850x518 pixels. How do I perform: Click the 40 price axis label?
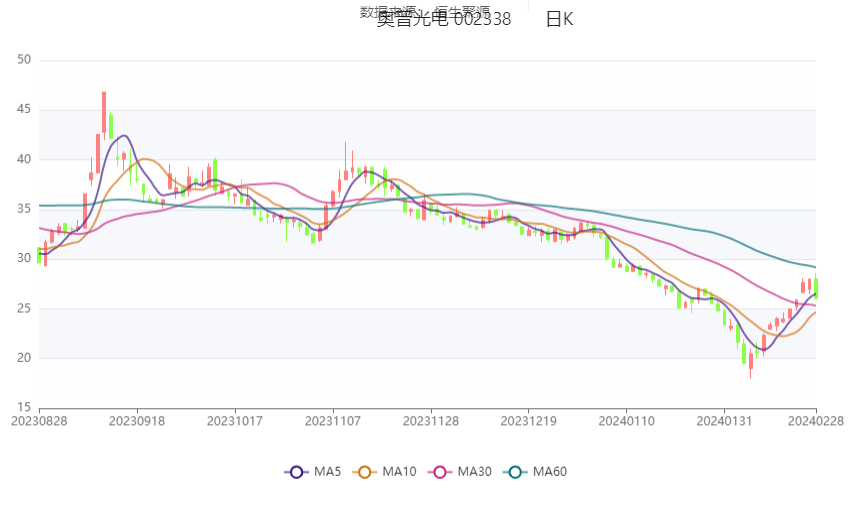click(x=24, y=159)
